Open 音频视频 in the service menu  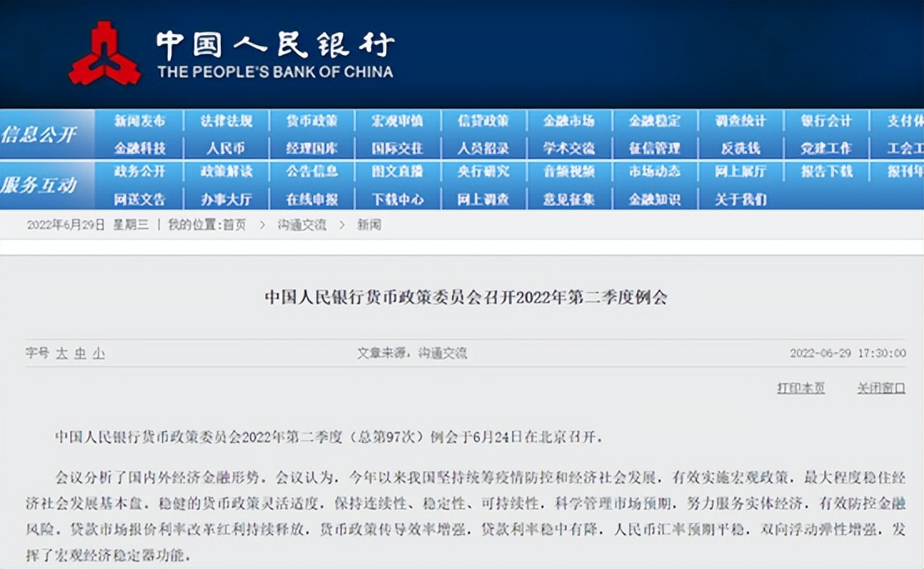click(569, 172)
